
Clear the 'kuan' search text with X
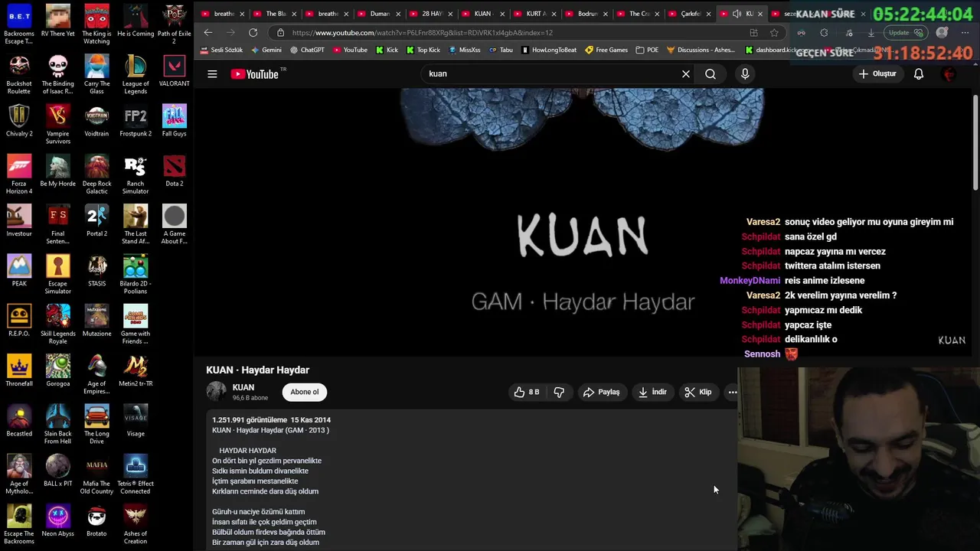[x=686, y=74]
